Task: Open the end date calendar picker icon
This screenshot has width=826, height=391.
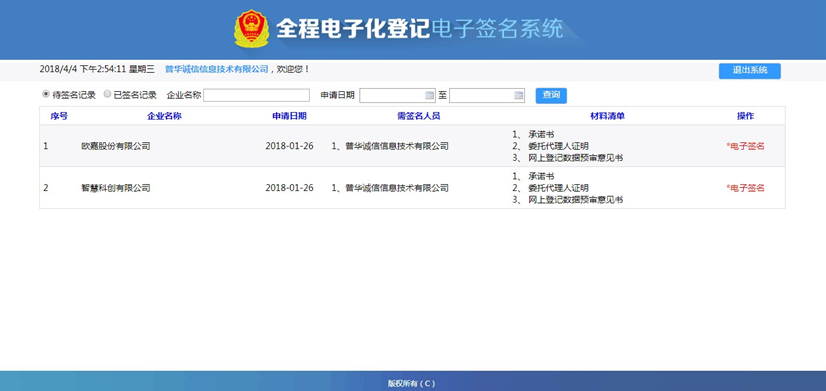Action: (519, 95)
